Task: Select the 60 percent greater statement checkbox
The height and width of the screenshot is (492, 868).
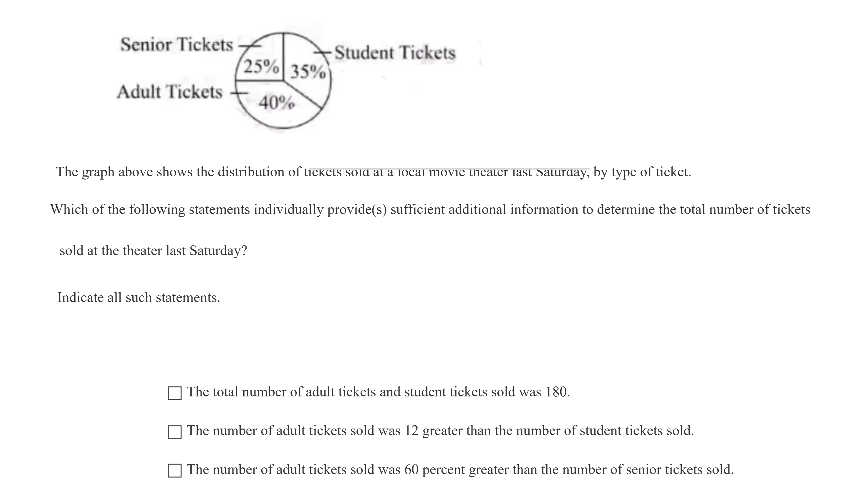Action: click(x=175, y=470)
